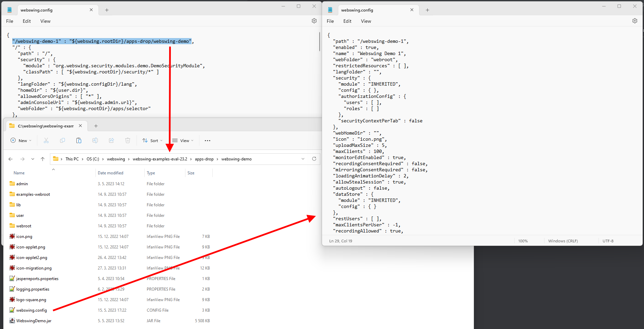
Task: Select examples-webroot folder
Action: (x=33, y=194)
